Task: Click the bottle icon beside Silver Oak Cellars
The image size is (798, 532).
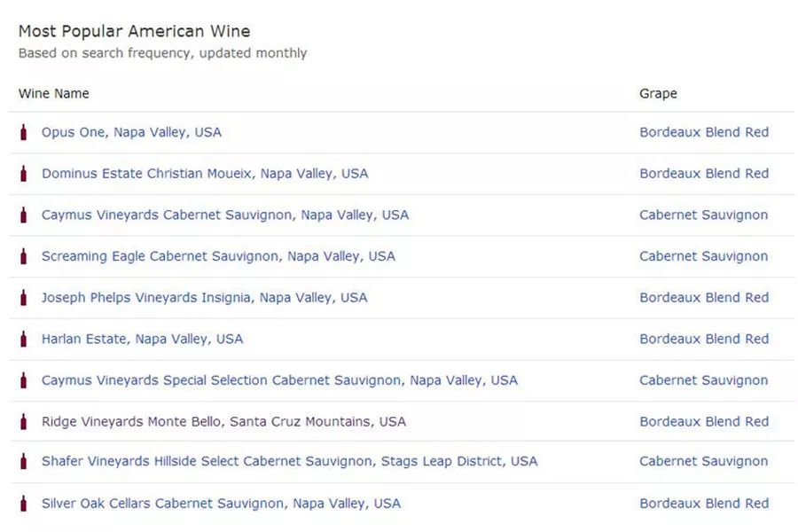Action: 24,504
